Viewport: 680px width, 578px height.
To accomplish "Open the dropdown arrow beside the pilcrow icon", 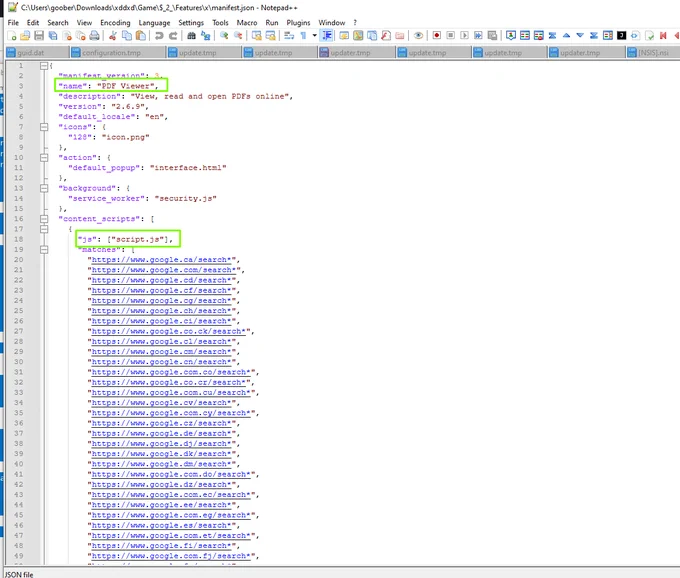I will (x=315, y=36).
